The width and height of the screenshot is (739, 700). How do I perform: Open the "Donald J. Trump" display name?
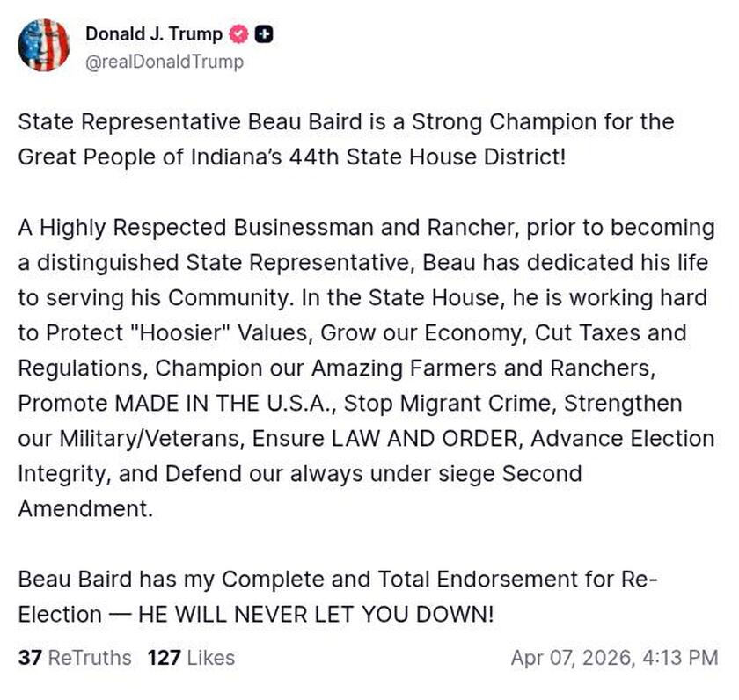coord(154,34)
